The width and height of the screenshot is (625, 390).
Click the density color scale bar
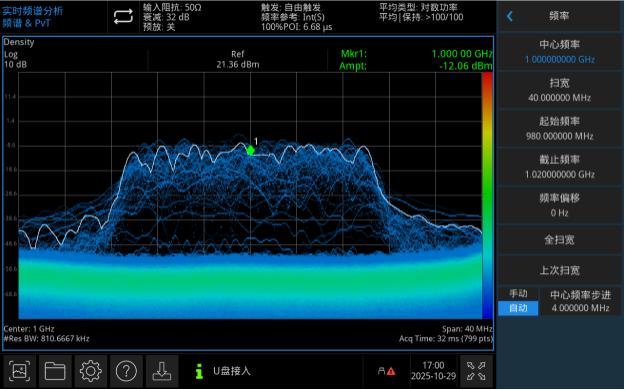(487, 195)
